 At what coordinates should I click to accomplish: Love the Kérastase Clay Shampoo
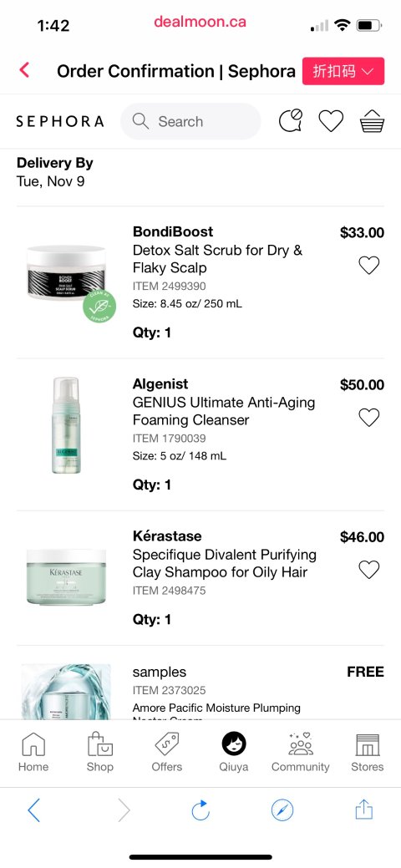369,570
